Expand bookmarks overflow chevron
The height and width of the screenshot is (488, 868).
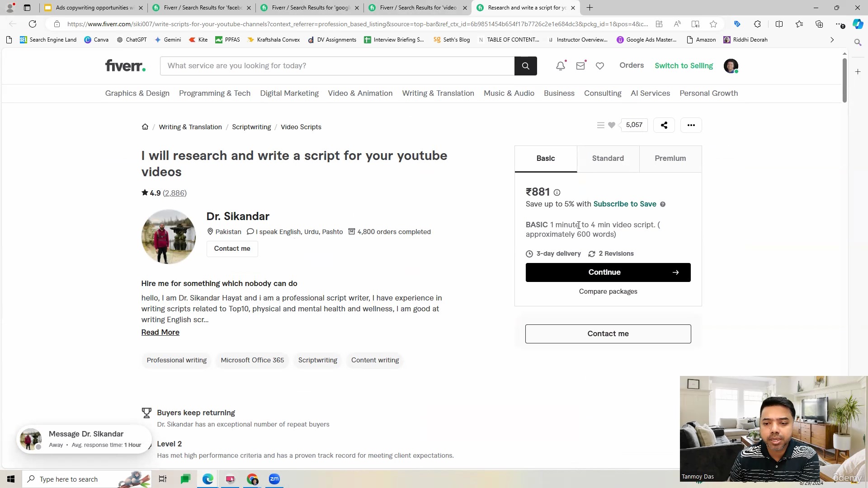(832, 40)
